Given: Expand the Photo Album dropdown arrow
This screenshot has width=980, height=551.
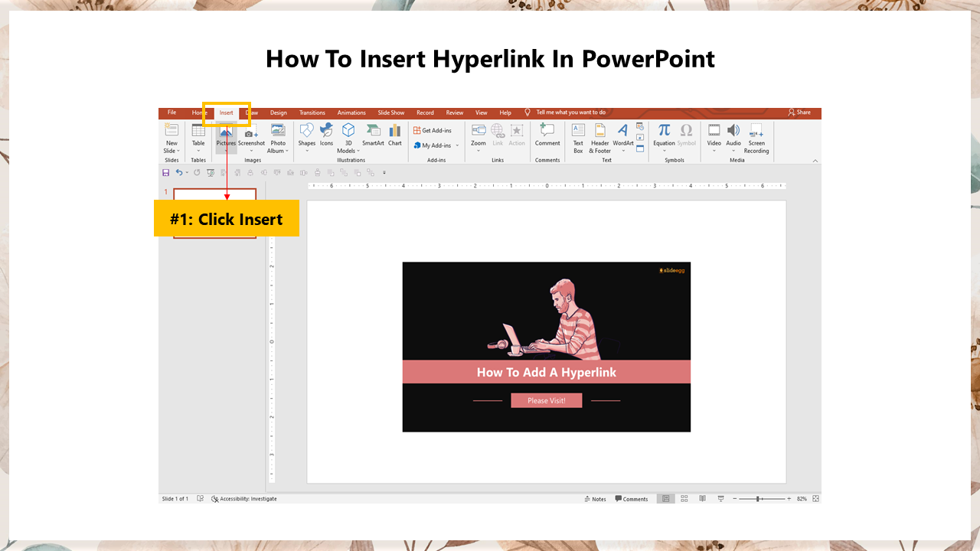Looking at the screenshot, I should 287,152.
